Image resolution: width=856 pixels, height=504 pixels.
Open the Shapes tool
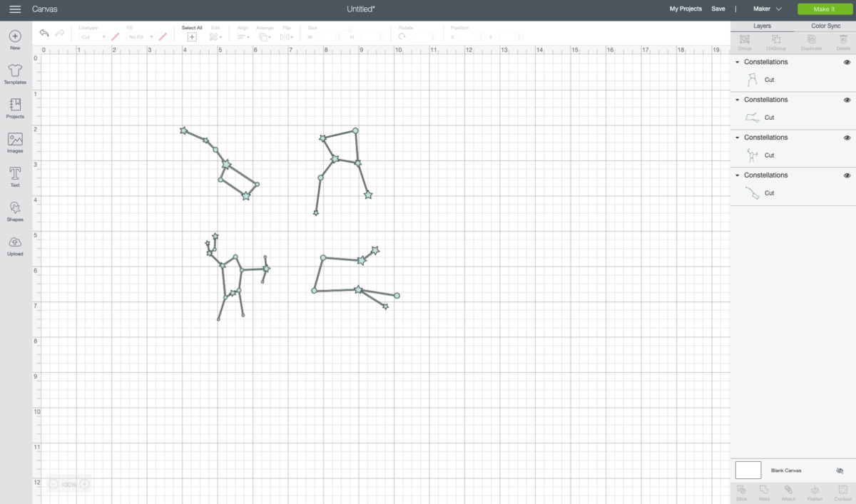[15, 211]
